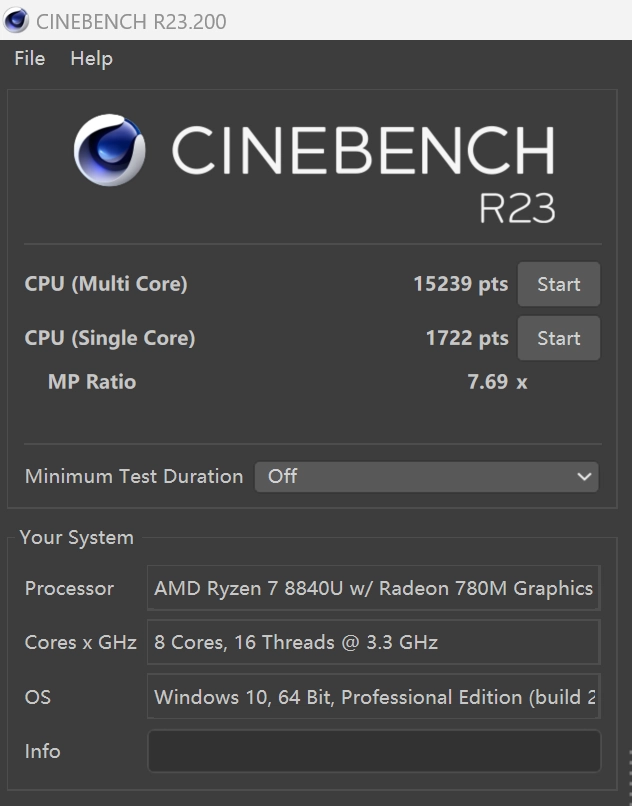Click the Minimum Test Duration label
Image resolution: width=632 pixels, height=806 pixels.
(x=134, y=477)
